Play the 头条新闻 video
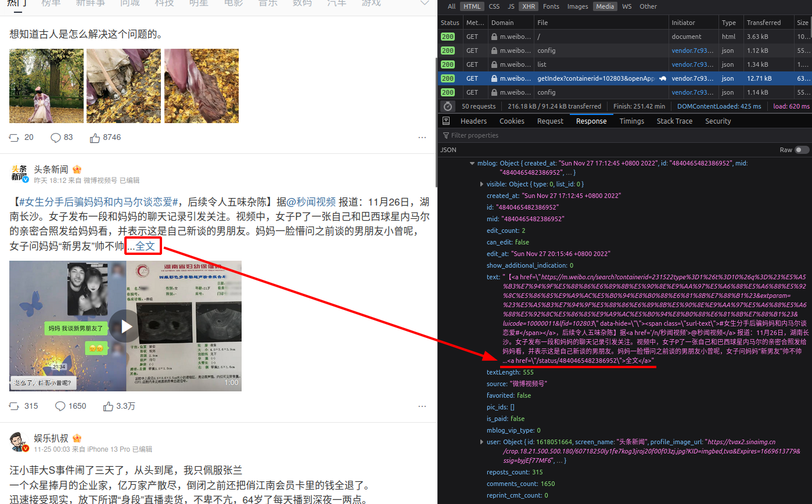Viewport: 812px width, 504px height. click(127, 325)
